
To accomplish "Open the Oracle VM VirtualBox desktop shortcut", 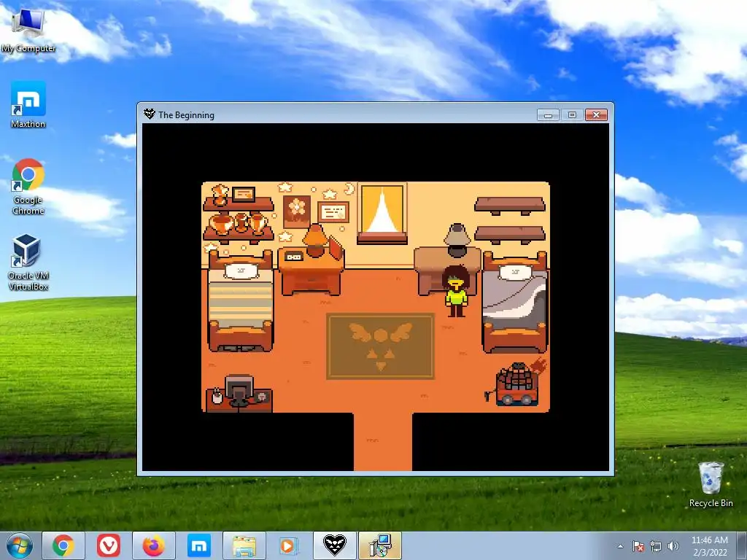I will pyautogui.click(x=28, y=262).
